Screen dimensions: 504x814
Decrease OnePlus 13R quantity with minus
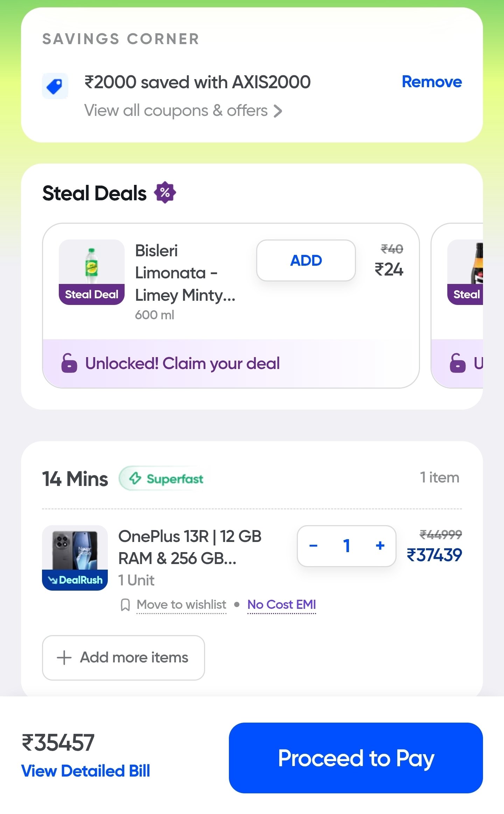pos(313,545)
